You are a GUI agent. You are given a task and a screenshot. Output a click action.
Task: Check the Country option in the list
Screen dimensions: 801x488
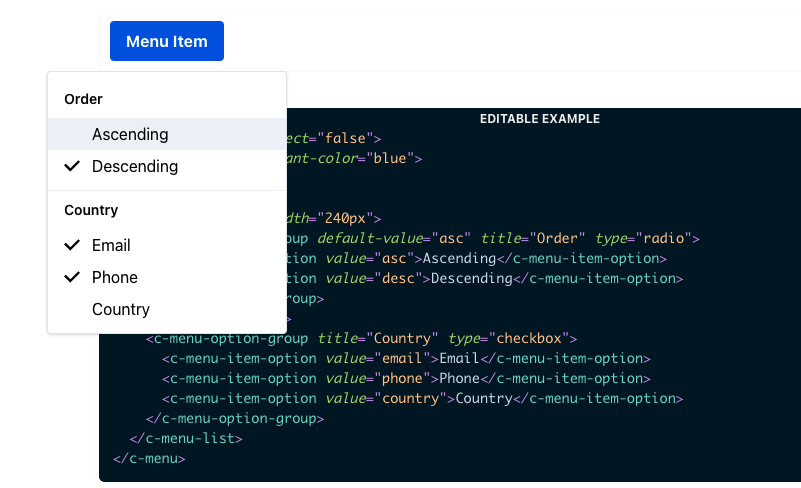click(x=167, y=309)
